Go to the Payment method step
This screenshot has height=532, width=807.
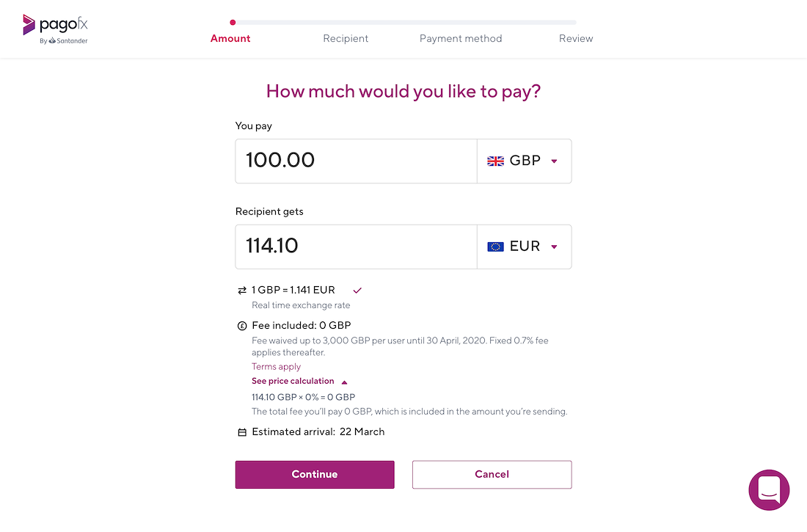pyautogui.click(x=461, y=39)
